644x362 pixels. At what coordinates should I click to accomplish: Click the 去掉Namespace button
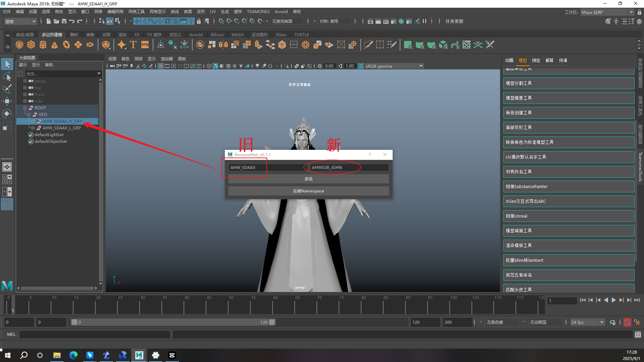coord(308,191)
